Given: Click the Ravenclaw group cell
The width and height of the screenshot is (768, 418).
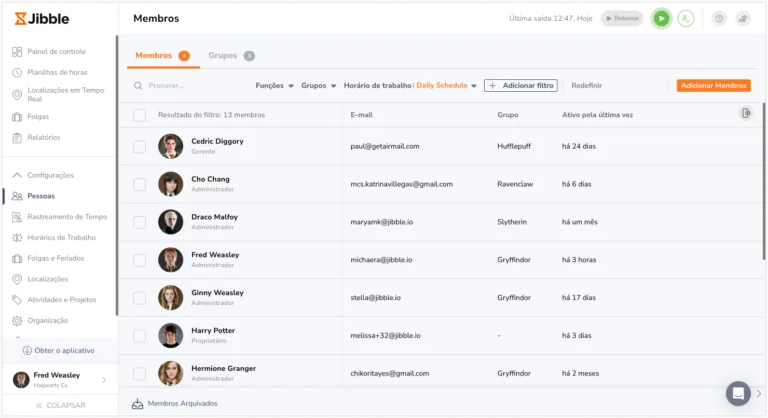Looking at the screenshot, I should click(515, 184).
